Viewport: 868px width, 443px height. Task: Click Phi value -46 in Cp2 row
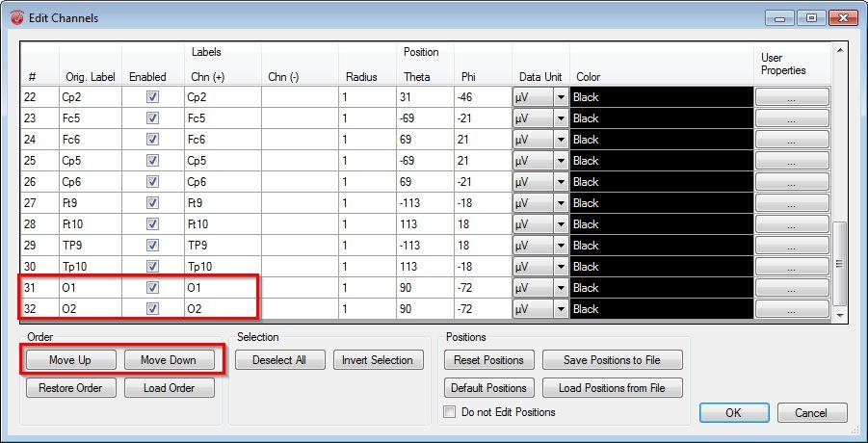tap(482, 96)
